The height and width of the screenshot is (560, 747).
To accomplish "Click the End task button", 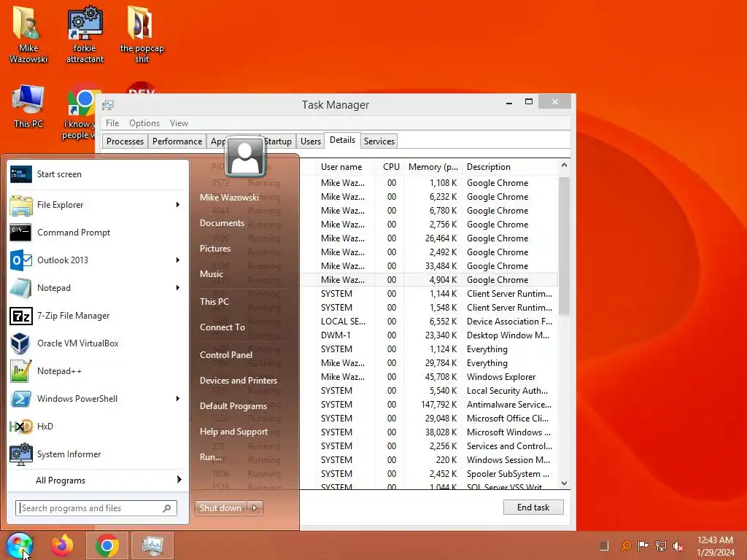I will [533, 507].
